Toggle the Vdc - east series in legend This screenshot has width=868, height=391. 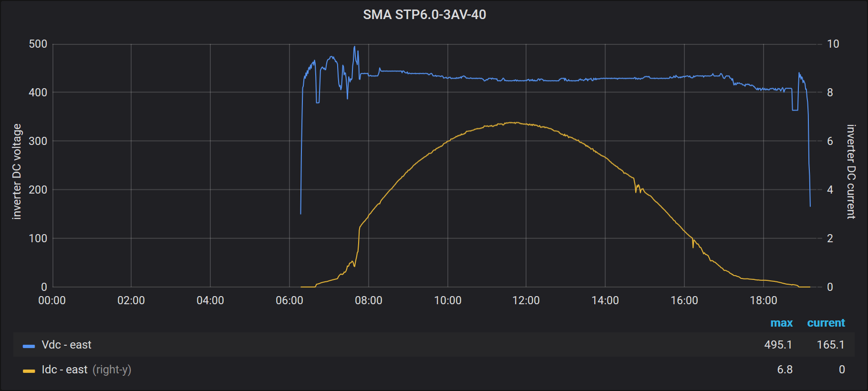point(66,345)
